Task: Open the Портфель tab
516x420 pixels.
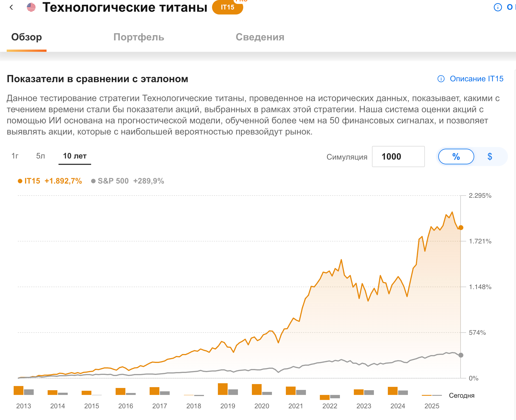Action: (x=139, y=37)
